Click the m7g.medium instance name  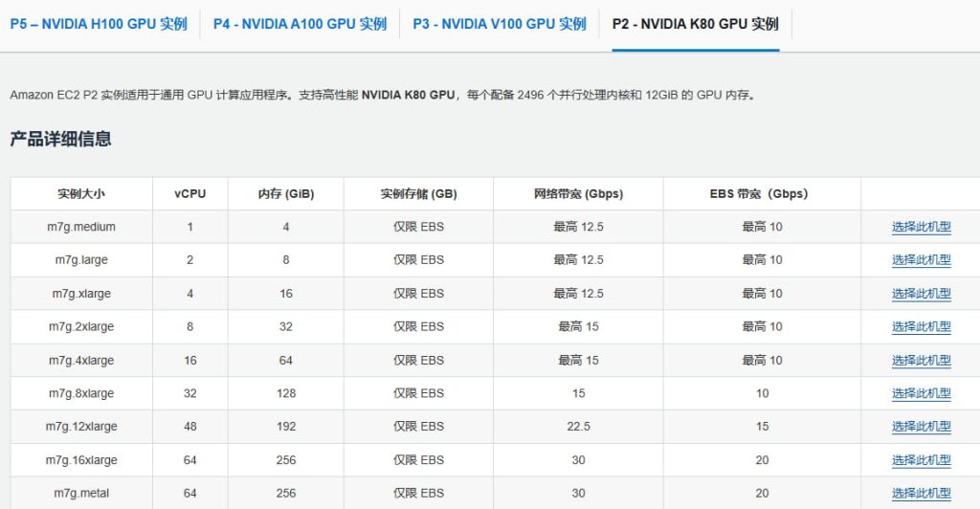[81, 227]
